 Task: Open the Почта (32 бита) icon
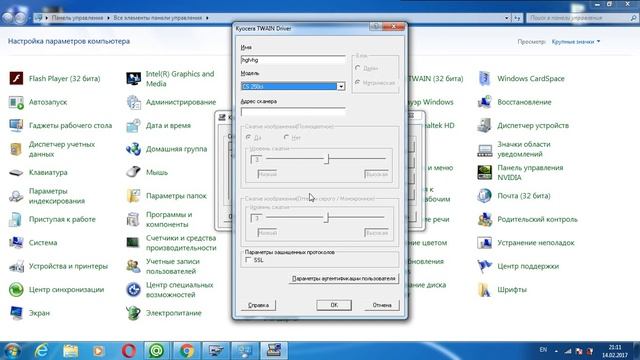tap(484, 196)
